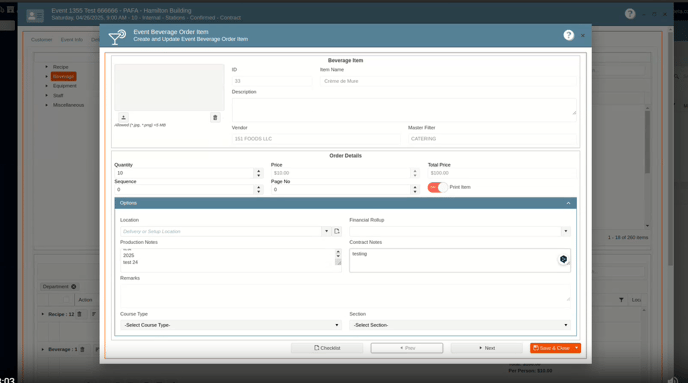688x383 pixels.
Task: Click the Action column header
Action: pos(85,300)
